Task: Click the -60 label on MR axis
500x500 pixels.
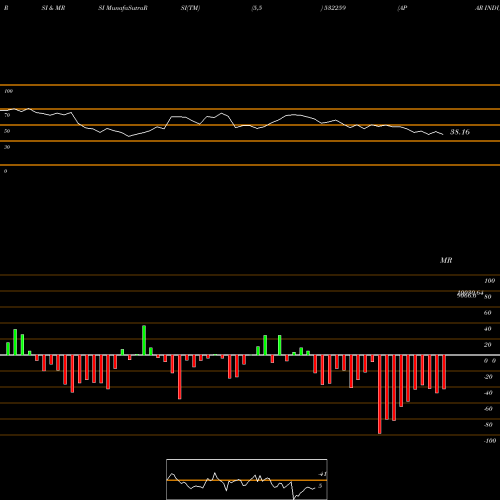Action: click(488, 409)
